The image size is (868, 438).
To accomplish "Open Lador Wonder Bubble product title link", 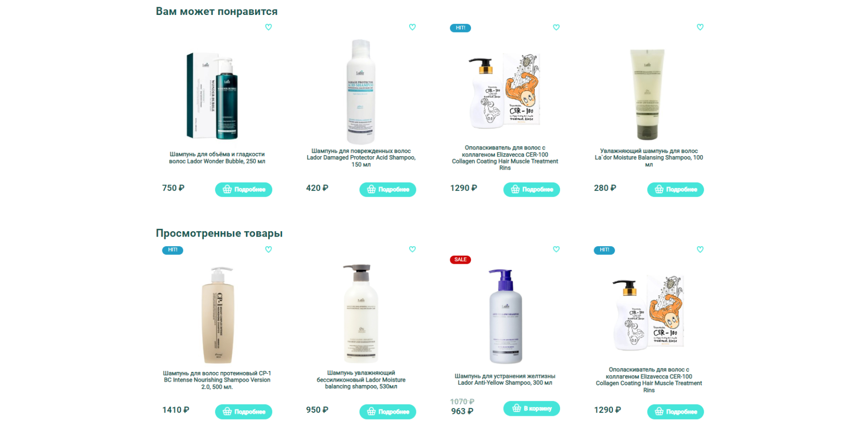I will coord(217,158).
